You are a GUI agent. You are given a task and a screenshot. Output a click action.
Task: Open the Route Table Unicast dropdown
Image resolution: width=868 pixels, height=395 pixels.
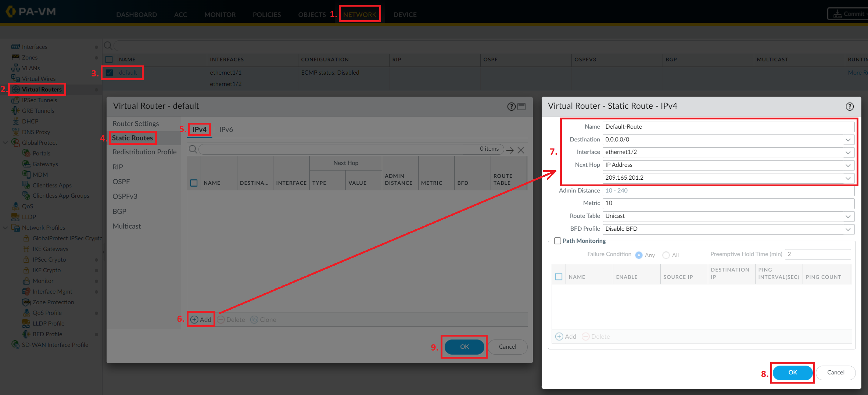(x=848, y=216)
